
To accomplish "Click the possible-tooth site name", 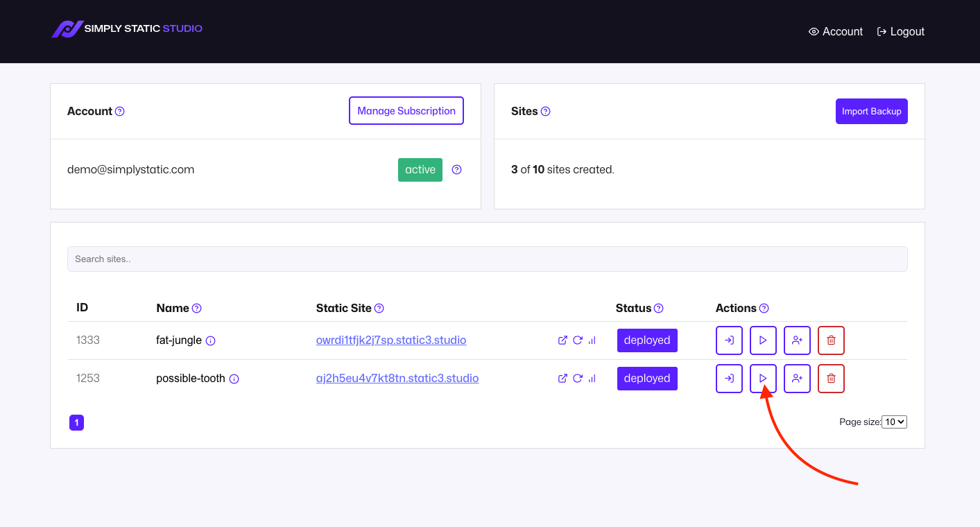I will click(191, 379).
